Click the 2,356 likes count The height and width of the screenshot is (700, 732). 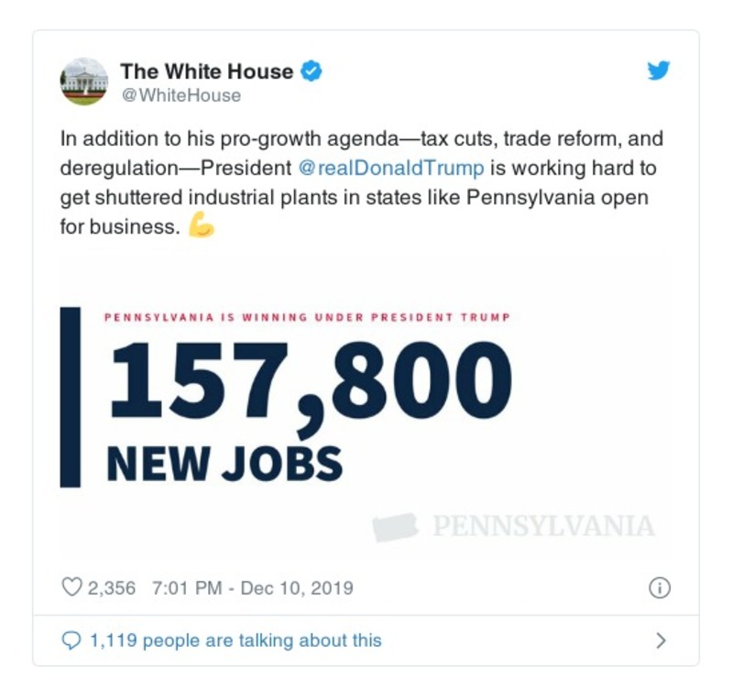coord(111,587)
